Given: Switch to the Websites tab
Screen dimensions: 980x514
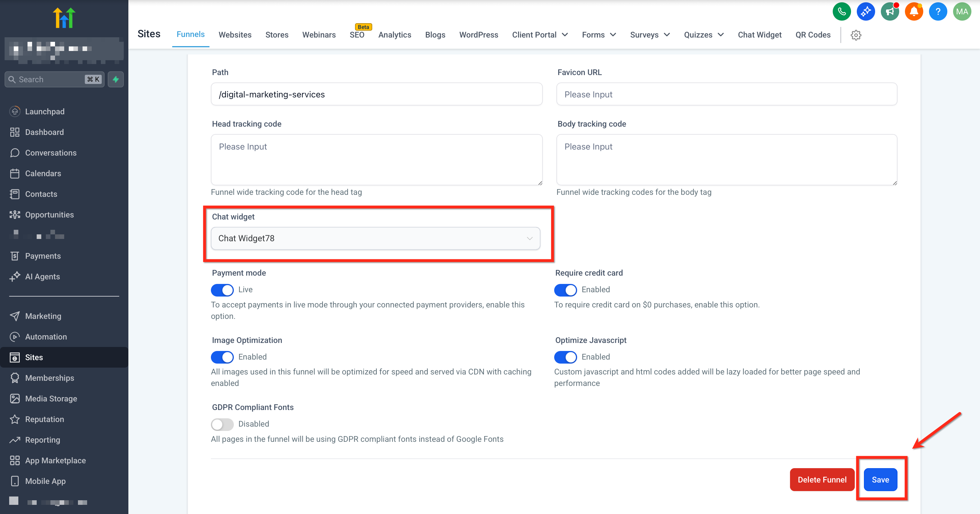Looking at the screenshot, I should tap(235, 35).
